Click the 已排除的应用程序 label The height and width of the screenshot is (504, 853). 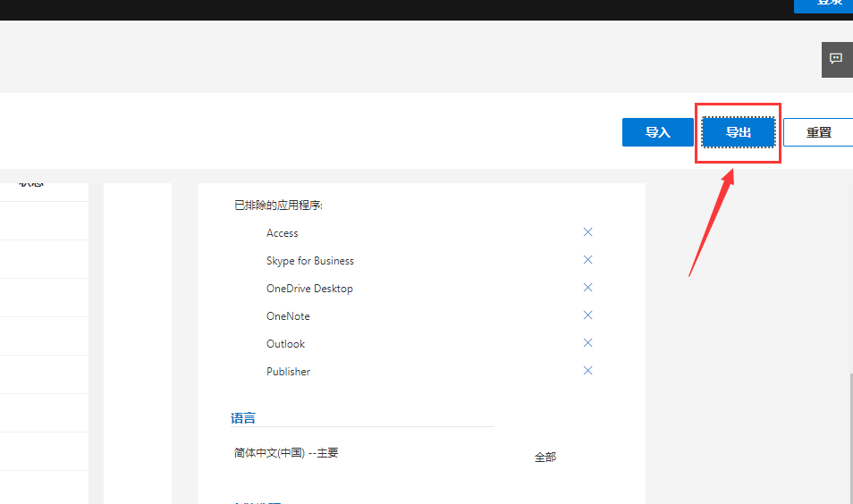(278, 206)
